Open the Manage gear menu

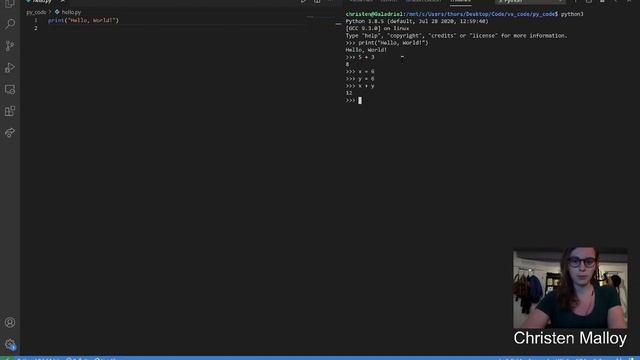(x=10, y=344)
